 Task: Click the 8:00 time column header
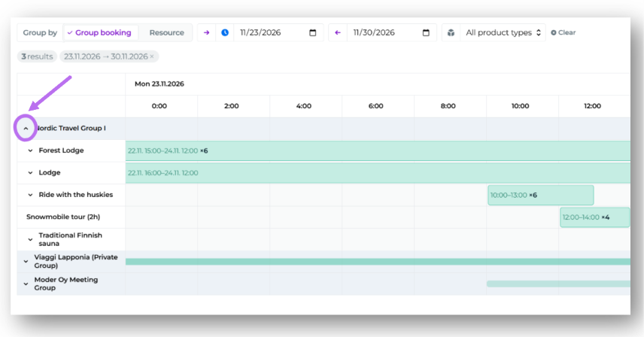tap(448, 106)
